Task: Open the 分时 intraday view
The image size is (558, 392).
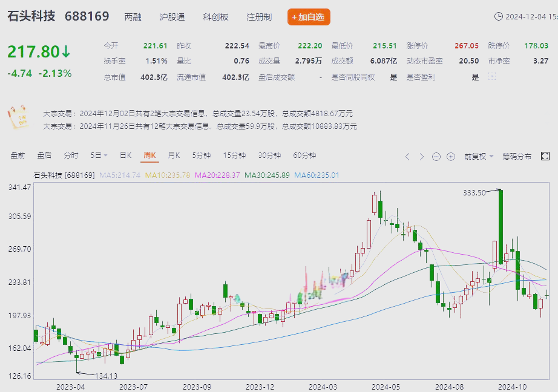Action: pyautogui.click(x=72, y=155)
